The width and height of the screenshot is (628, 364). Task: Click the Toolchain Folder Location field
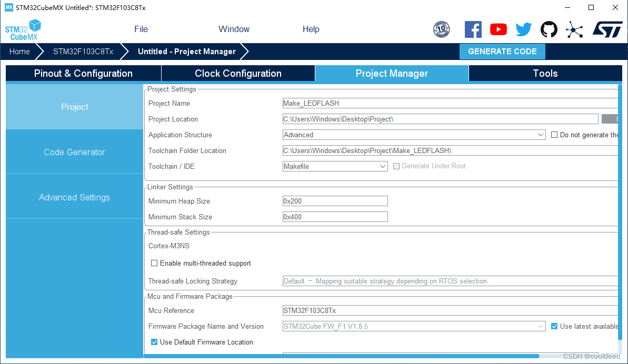coord(450,151)
